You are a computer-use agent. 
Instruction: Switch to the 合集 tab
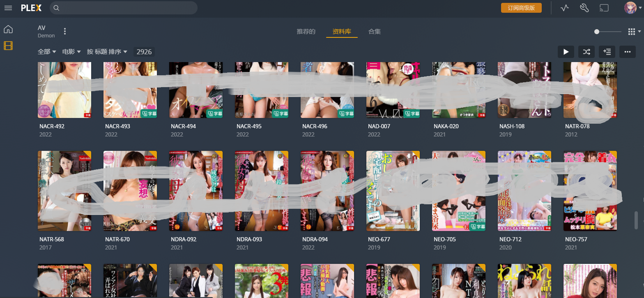click(x=374, y=32)
